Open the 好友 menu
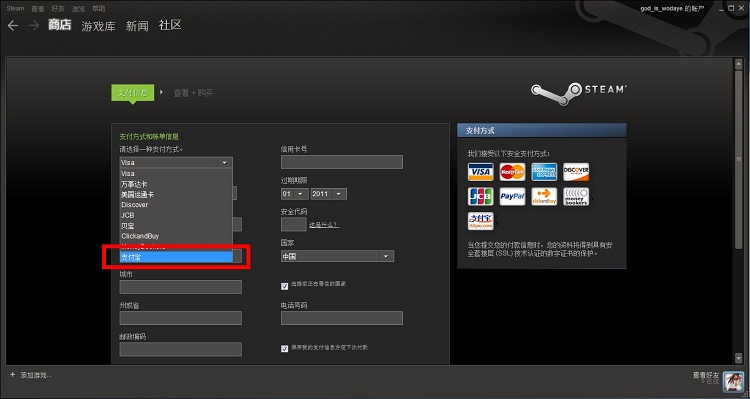 58,9
